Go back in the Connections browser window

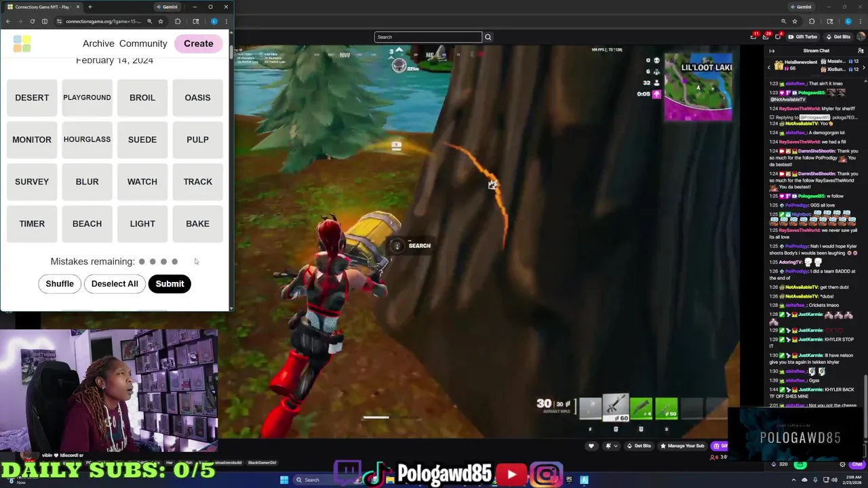7,21
